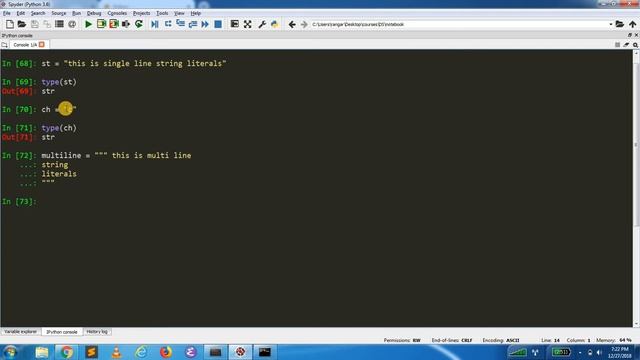Open a file with the folder icon

point(22,24)
